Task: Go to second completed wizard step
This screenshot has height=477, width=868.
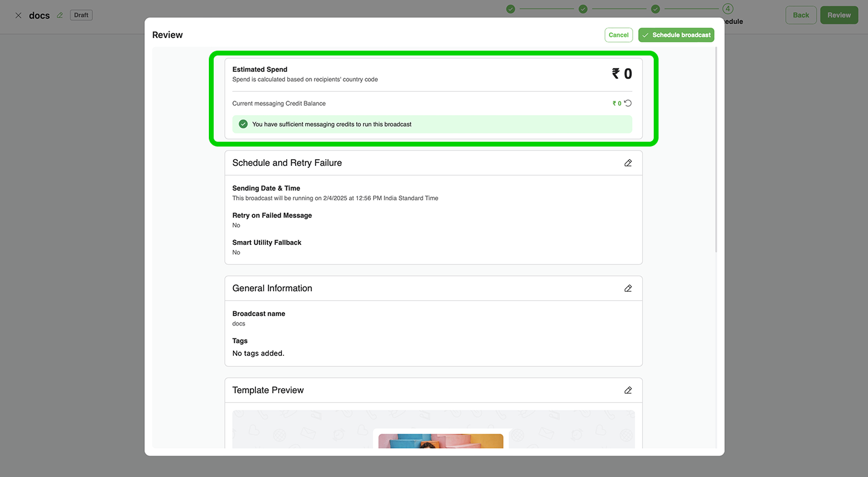Action: click(583, 9)
